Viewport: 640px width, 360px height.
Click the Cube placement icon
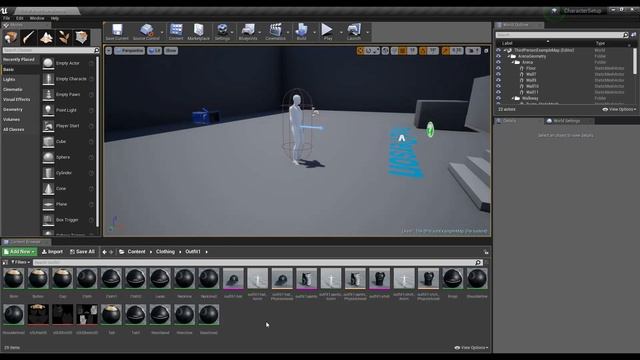click(48, 142)
